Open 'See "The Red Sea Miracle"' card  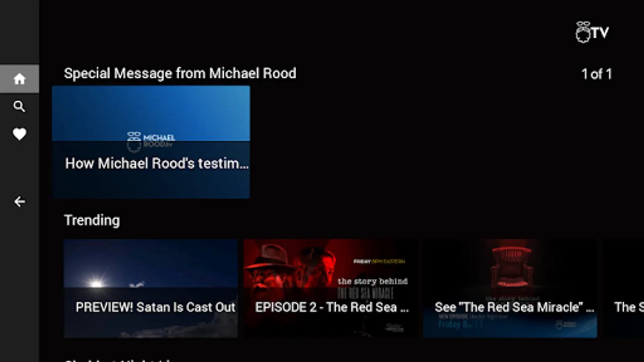[510, 288]
